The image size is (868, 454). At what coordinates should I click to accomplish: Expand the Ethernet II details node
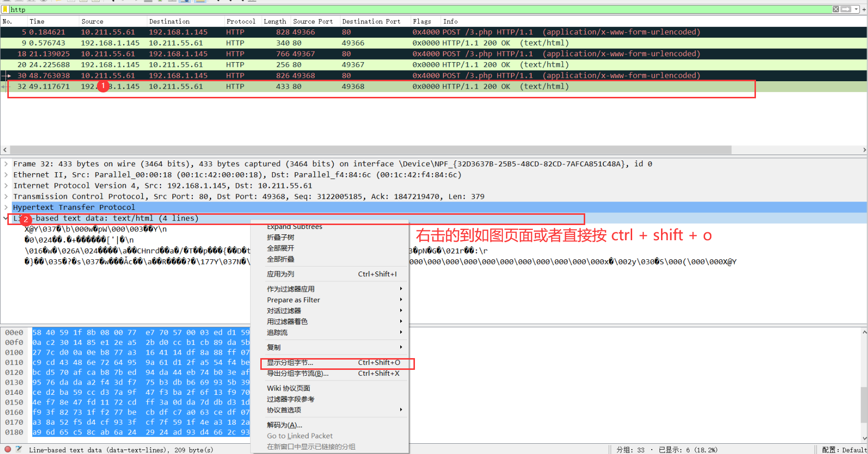(x=6, y=175)
